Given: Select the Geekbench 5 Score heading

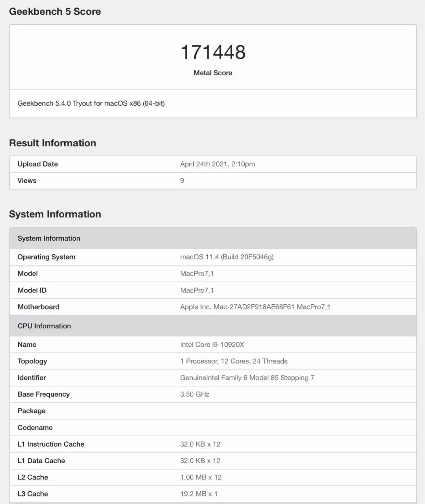Looking at the screenshot, I should click(x=55, y=11).
